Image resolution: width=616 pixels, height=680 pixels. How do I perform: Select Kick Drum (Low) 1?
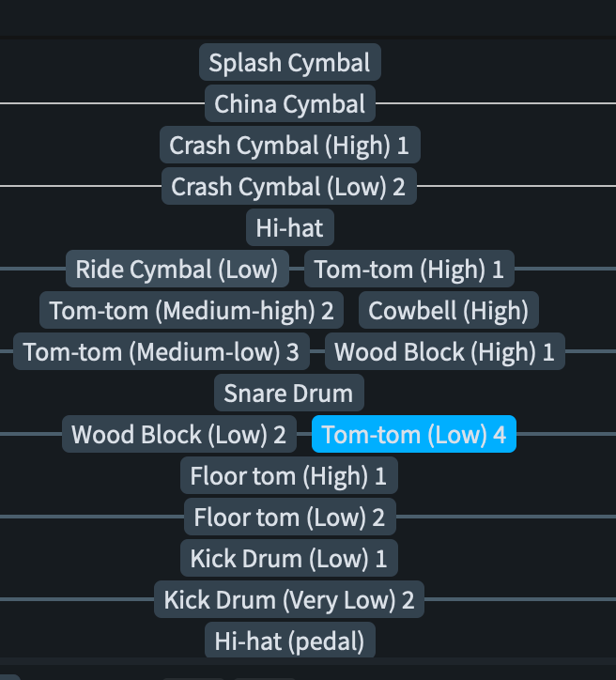pos(288,559)
